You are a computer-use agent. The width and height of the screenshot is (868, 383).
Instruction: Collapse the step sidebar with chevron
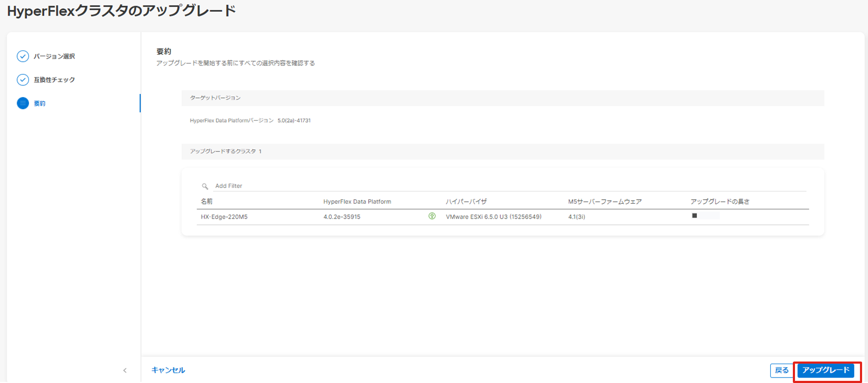pos(125,370)
